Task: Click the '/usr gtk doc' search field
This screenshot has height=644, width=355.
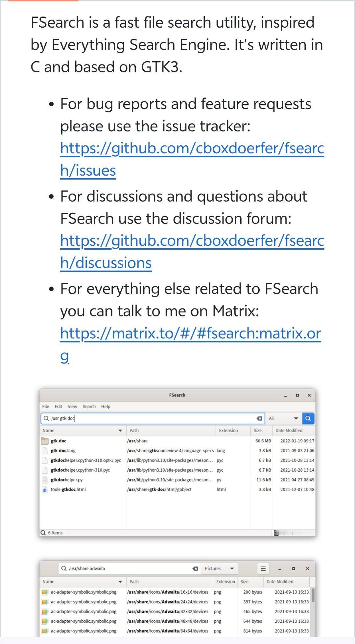Action: tap(153, 418)
